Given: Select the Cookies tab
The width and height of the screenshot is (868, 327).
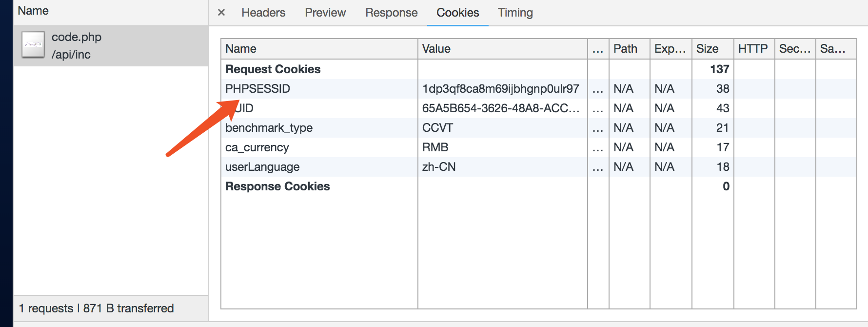Looking at the screenshot, I should [457, 13].
